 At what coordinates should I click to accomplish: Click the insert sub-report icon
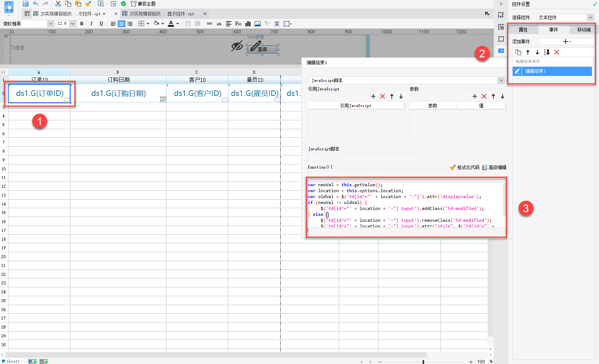[277, 24]
